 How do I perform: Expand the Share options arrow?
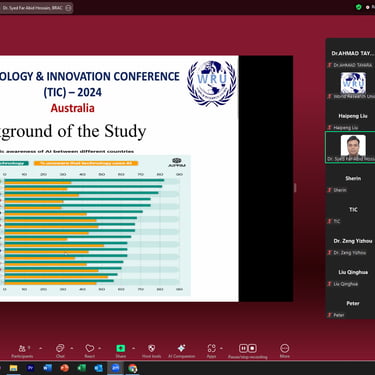pos(134,348)
